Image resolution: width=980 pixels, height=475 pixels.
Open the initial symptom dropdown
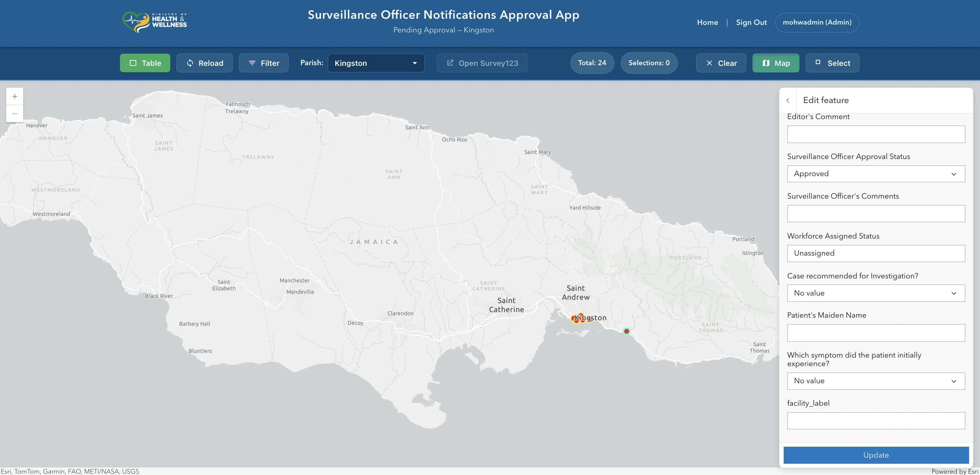point(876,381)
